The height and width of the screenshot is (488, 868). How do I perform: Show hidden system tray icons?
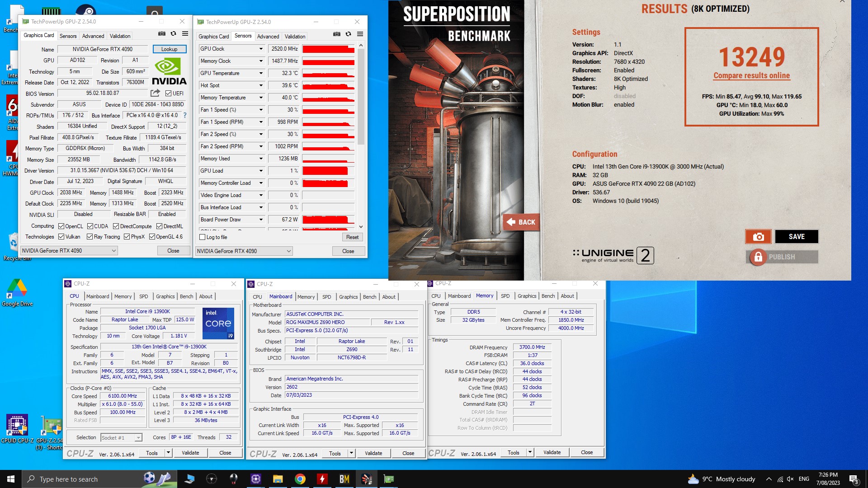(x=769, y=479)
